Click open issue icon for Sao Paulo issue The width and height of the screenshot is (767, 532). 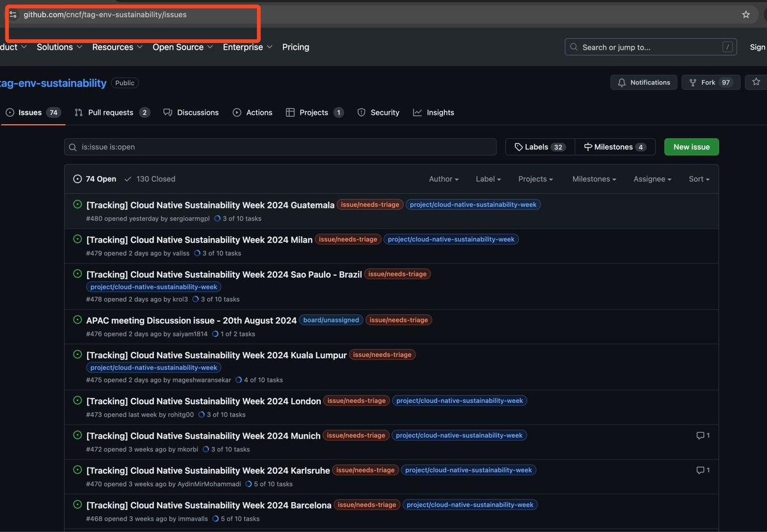click(77, 273)
